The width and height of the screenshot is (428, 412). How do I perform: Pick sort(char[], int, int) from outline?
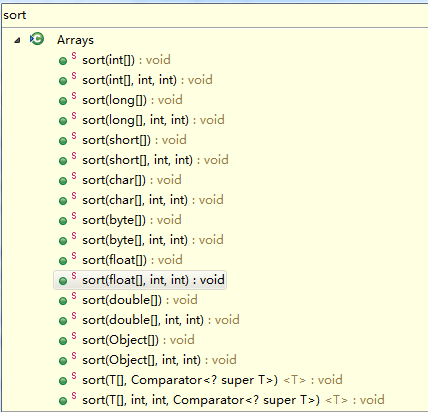pyautogui.click(x=153, y=200)
